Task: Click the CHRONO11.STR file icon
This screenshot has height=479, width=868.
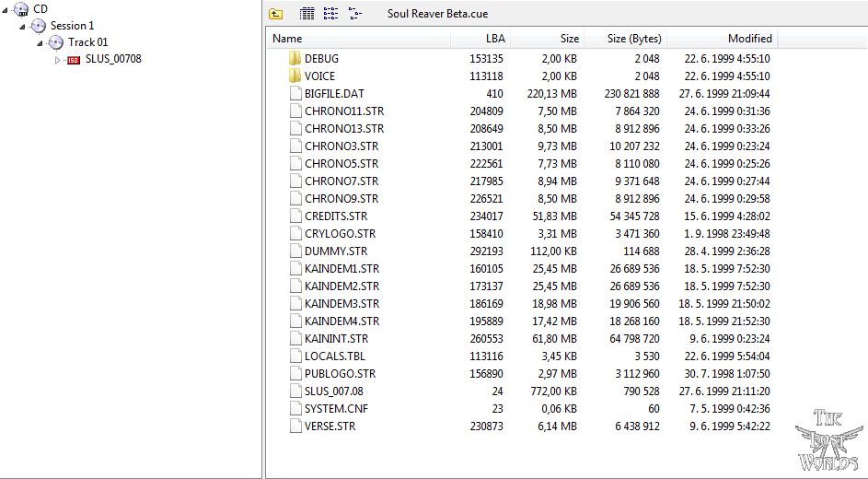Action: click(x=295, y=111)
